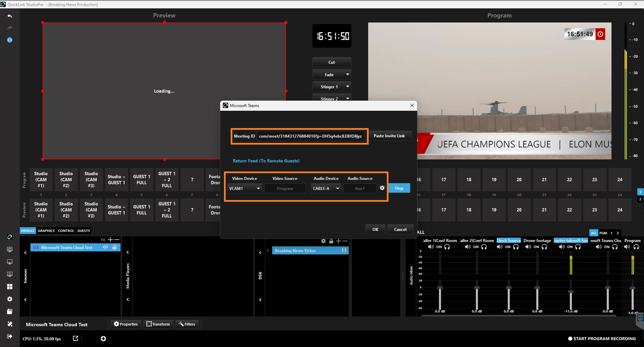Switch to the GRAPHICS tab
Screen dimensions: 644x347
tap(46, 231)
